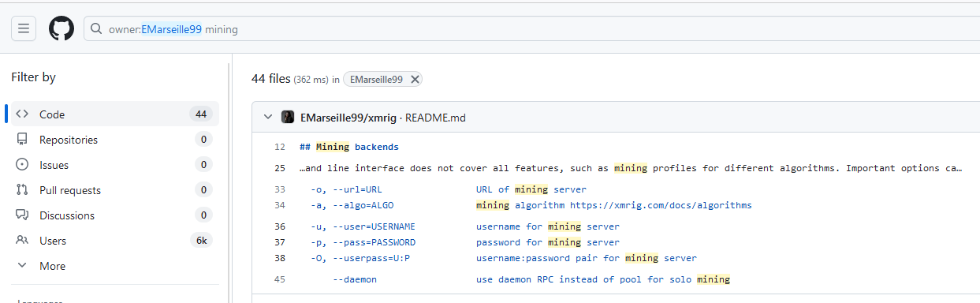Click the Issues circle icon

22,165
